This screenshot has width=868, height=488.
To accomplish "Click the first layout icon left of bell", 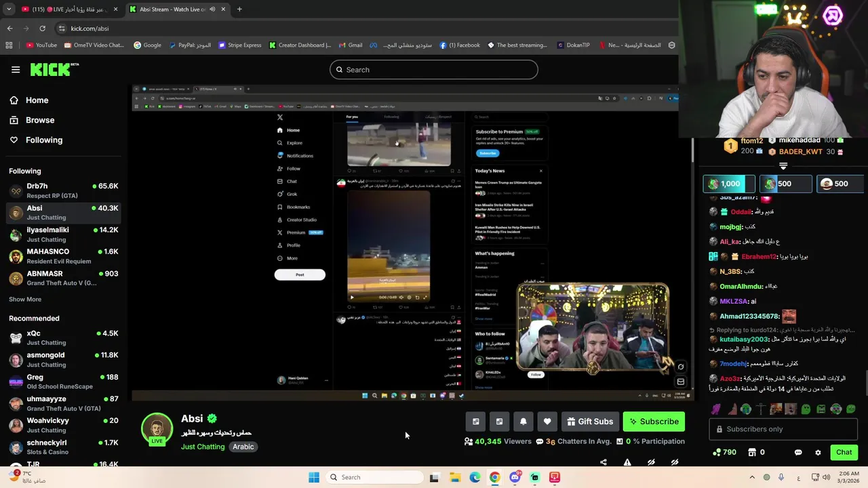I will [475, 422].
